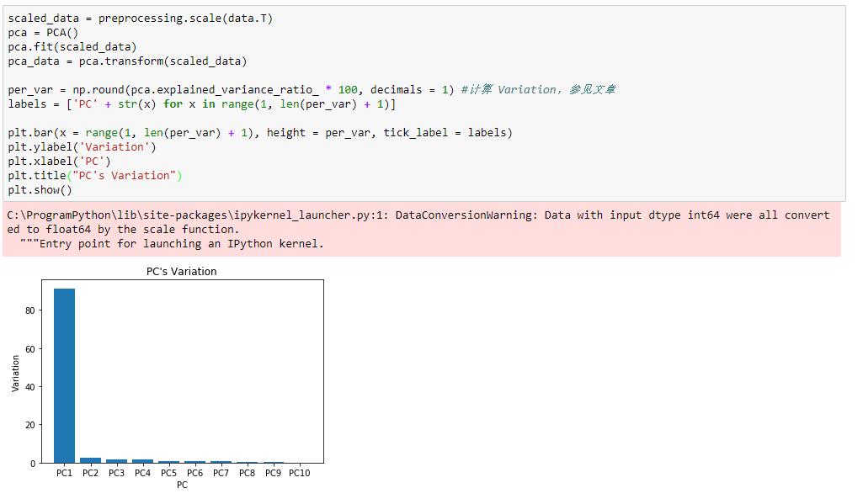Click the rotated "Variation" y-axis label
Viewport: 863px width, 504px height.
coord(16,373)
